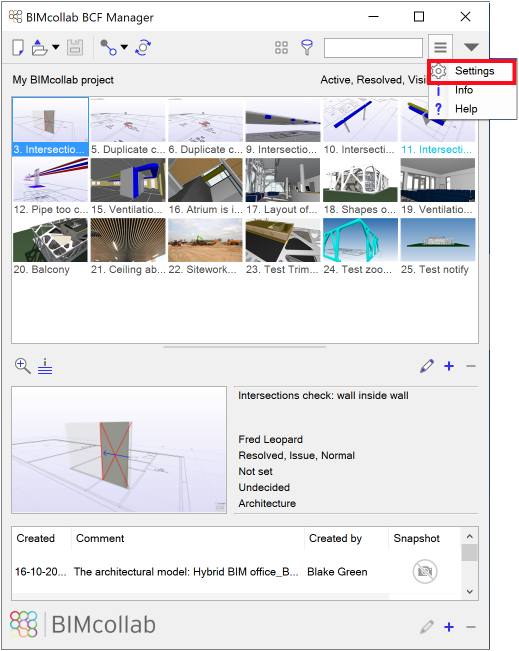Click the synchronize refresh icon

[x=143, y=47]
